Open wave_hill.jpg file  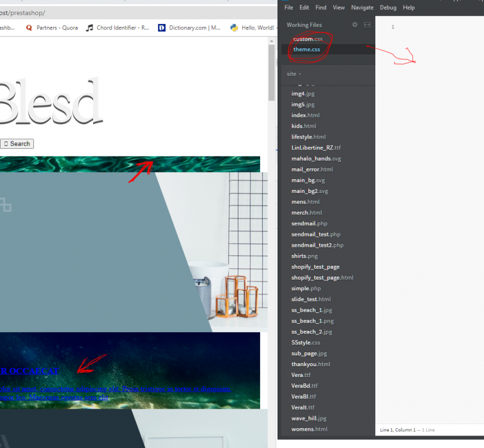[309, 418]
